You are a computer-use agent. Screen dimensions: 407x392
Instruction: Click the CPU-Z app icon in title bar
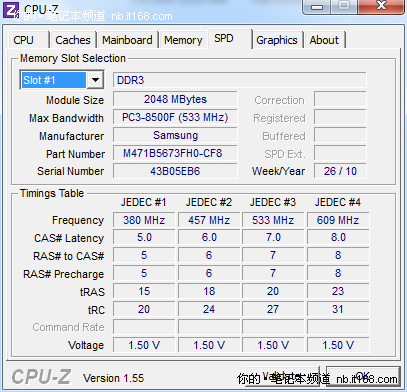(x=11, y=10)
